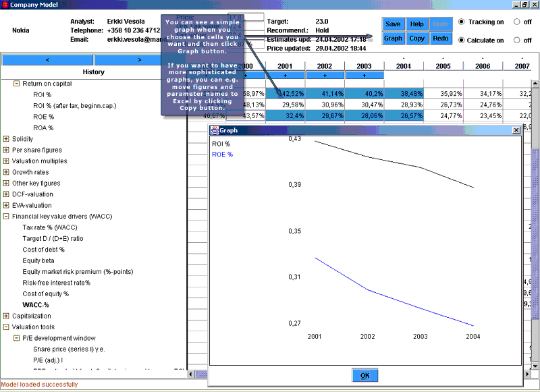The image size is (540, 392).
Task: Click the greyed Undo button
Action: (441, 24)
